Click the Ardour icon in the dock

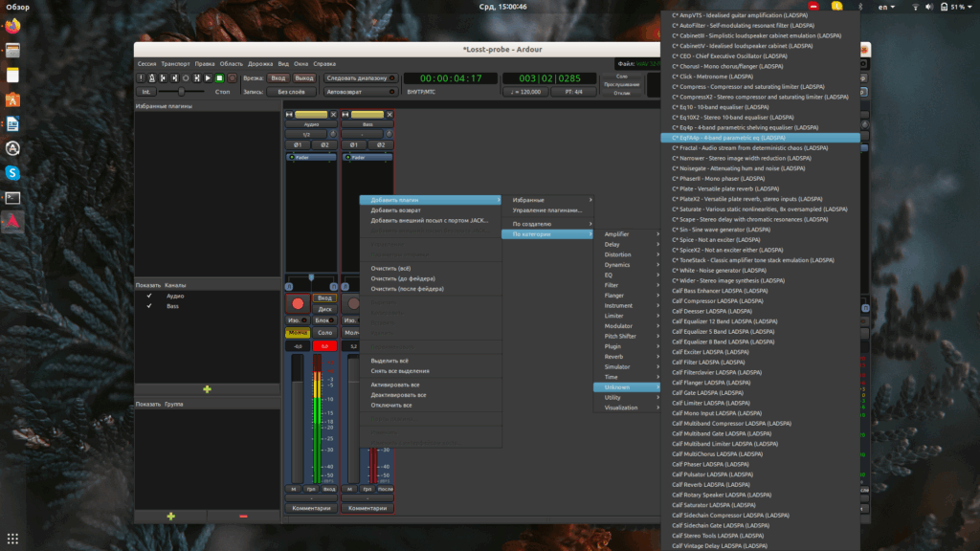click(x=12, y=222)
